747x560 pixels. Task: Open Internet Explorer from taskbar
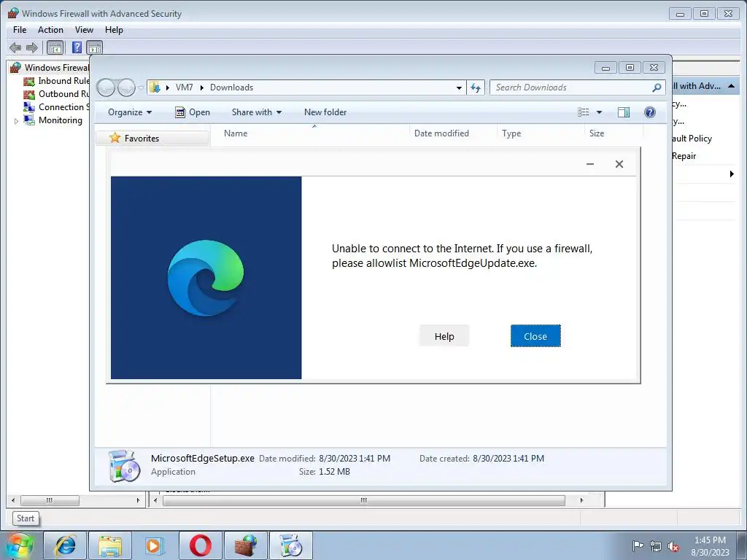coord(65,545)
